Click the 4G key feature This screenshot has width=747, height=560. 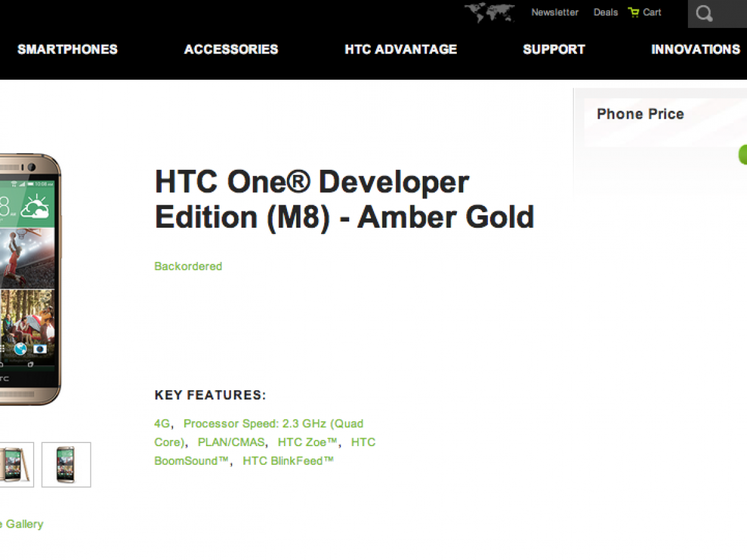click(x=162, y=424)
